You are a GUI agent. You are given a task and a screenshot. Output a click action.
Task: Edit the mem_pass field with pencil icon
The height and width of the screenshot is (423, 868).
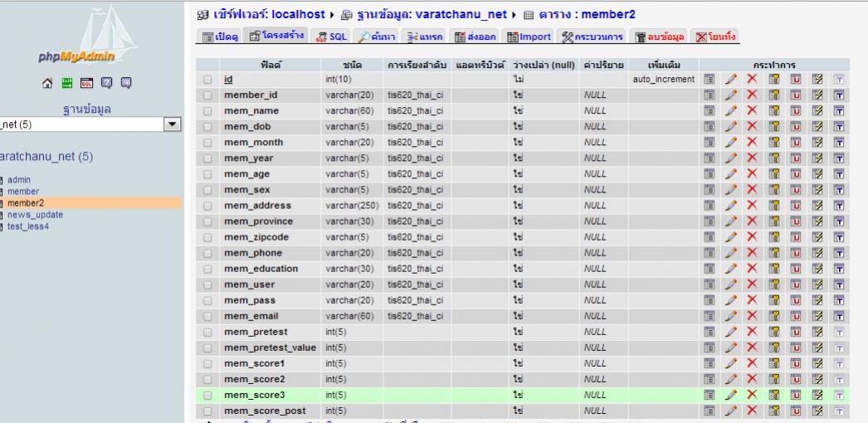[x=731, y=300]
